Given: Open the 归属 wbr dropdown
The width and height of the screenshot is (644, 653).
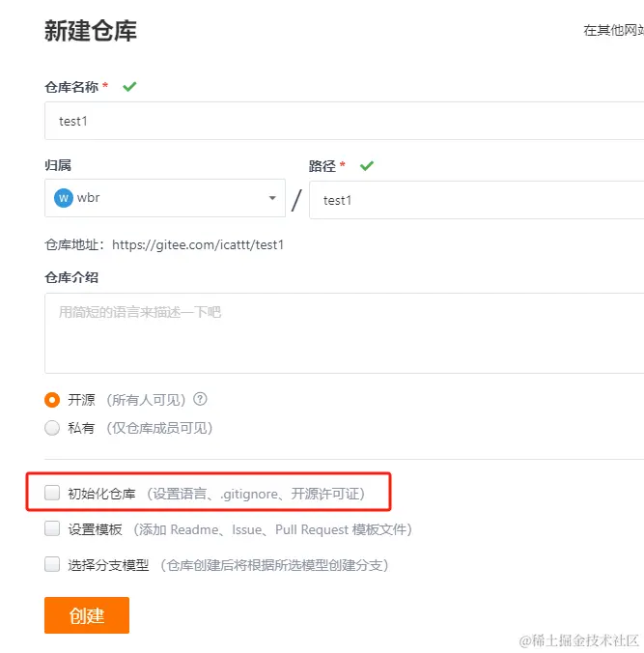Looking at the screenshot, I should tap(165, 198).
